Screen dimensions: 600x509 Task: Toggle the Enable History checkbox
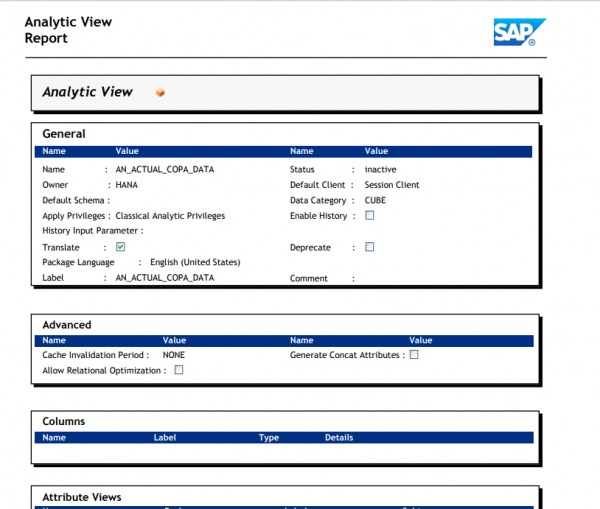coord(369,215)
